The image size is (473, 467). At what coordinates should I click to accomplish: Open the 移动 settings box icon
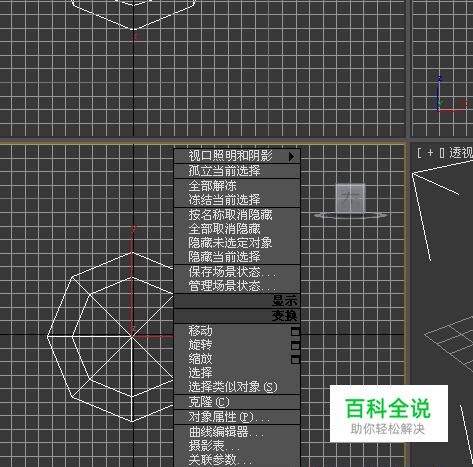click(x=295, y=332)
